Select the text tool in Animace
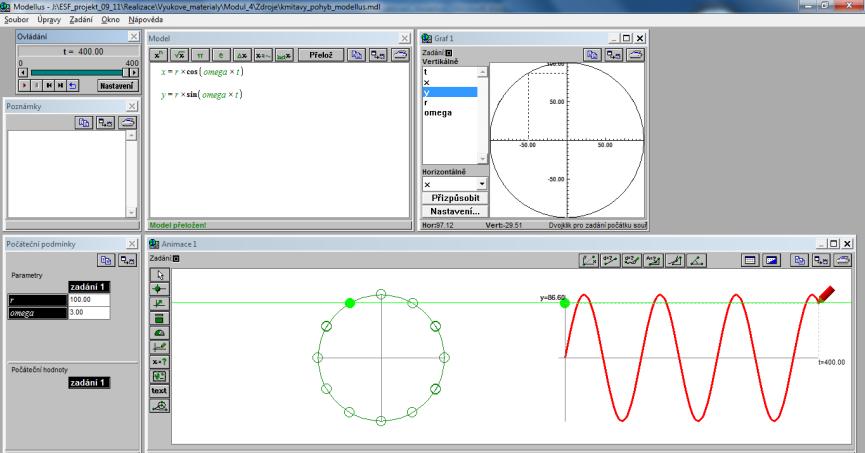The image size is (865, 453). [x=159, y=391]
